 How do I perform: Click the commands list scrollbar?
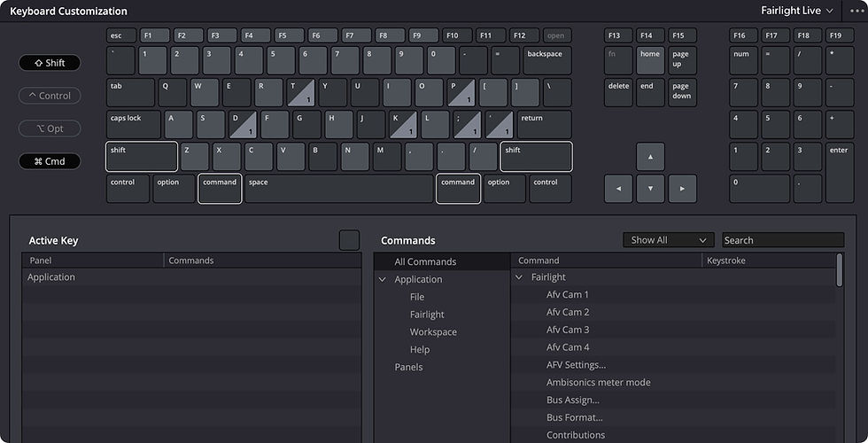tap(840, 270)
